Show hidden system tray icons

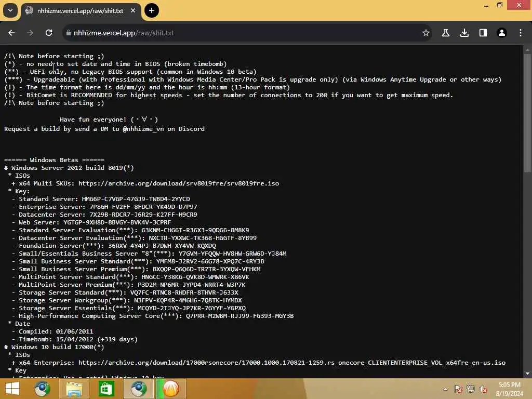pos(445,389)
